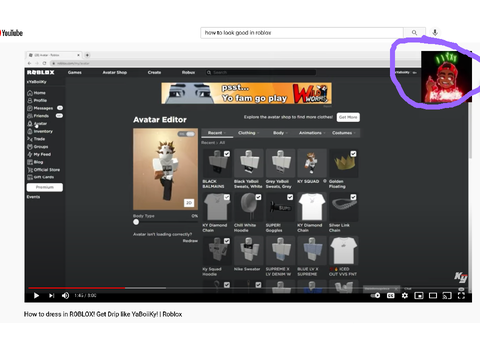Image resolution: width=480 pixels, height=360 pixels.
Task: Seek along the red video progress bar
Action: (77, 288)
